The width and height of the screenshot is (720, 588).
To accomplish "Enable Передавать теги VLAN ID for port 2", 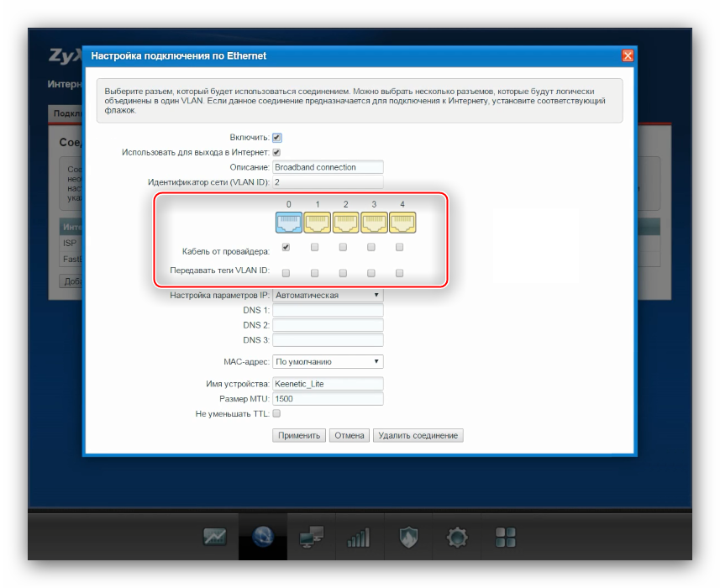I will tap(343, 273).
